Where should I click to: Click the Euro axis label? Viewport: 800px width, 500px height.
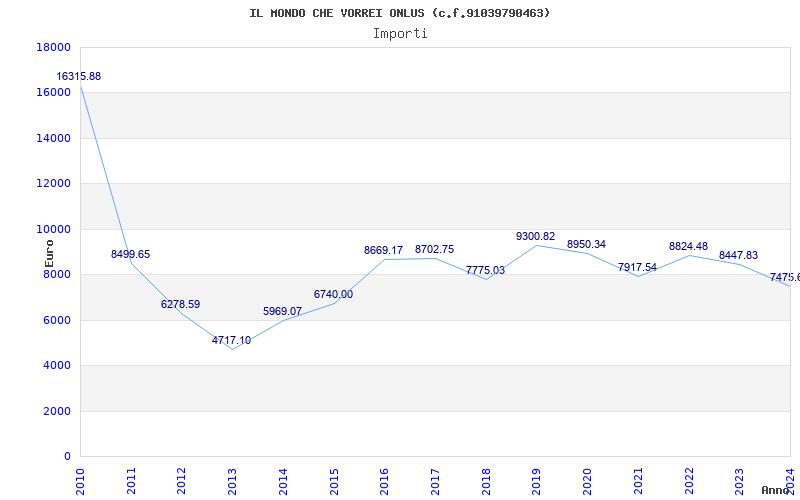49,254
